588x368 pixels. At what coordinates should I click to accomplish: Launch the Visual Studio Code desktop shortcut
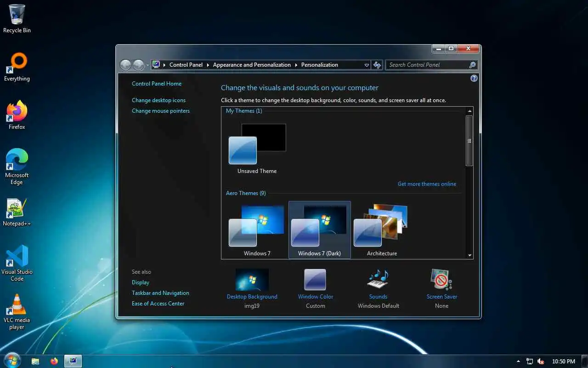pyautogui.click(x=17, y=263)
